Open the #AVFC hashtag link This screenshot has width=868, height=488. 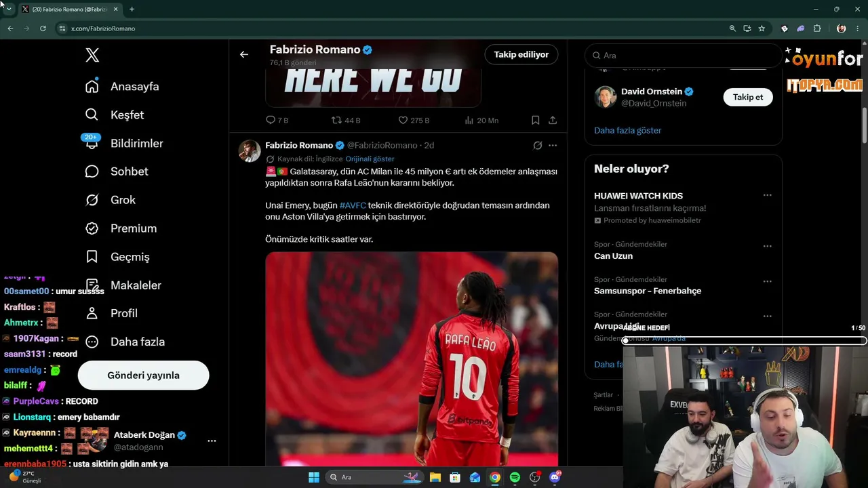coord(353,205)
